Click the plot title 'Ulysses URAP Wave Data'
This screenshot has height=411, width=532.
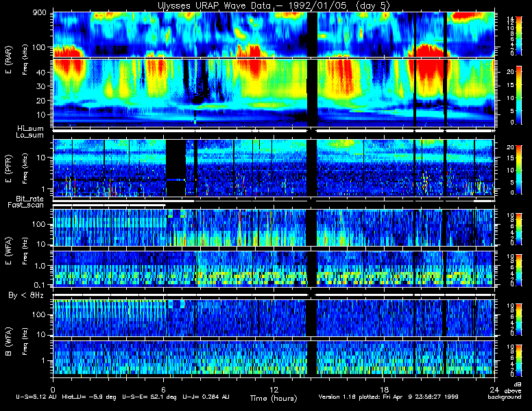click(x=214, y=5)
